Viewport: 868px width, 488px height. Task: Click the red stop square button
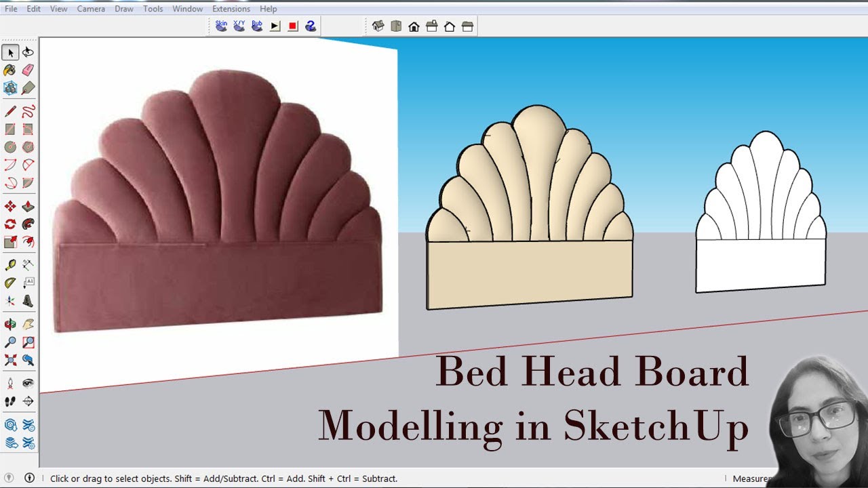(x=293, y=26)
